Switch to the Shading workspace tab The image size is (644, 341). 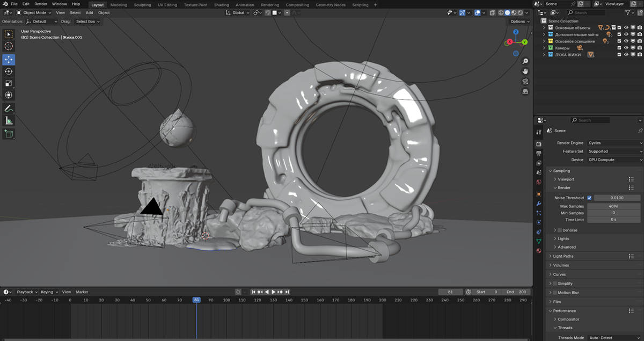[x=221, y=5]
